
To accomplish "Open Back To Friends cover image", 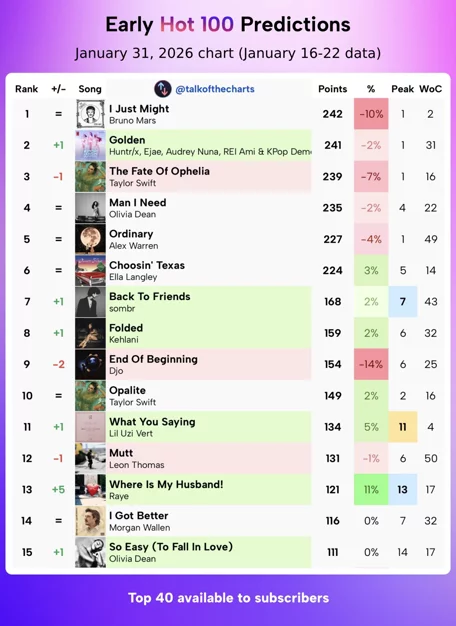I will click(x=91, y=302).
